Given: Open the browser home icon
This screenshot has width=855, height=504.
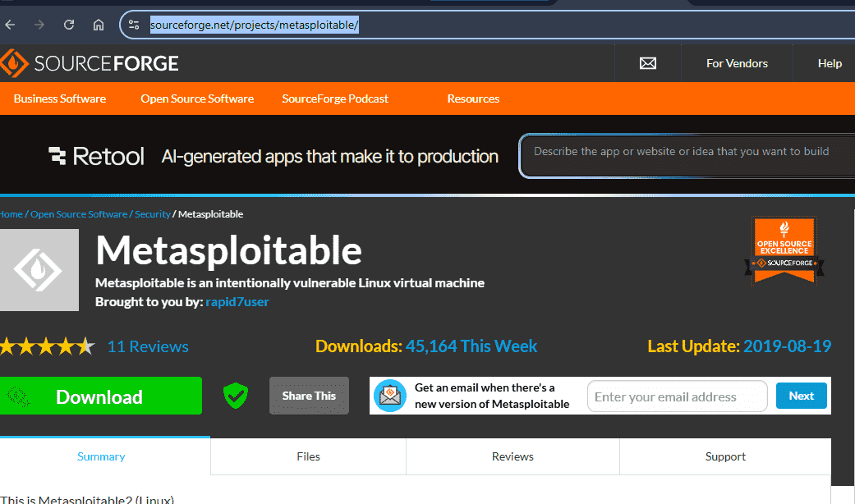Looking at the screenshot, I should pos(99,25).
